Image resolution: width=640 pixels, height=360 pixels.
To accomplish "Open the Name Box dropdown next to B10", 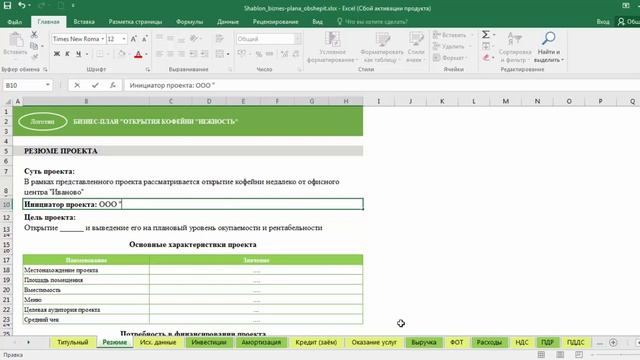I will pyautogui.click(x=48, y=85).
